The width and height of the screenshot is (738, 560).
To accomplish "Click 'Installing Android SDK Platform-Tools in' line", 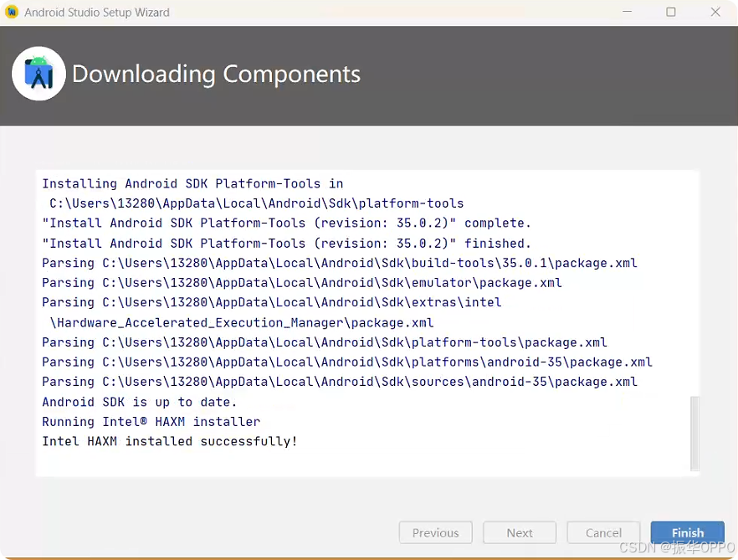I will (193, 183).
